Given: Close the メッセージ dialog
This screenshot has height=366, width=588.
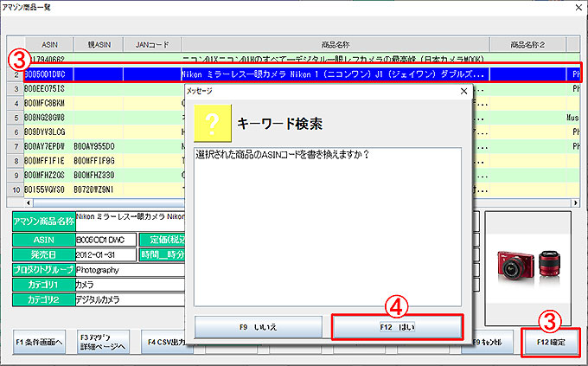Looking at the screenshot, I should pyautogui.click(x=463, y=91).
